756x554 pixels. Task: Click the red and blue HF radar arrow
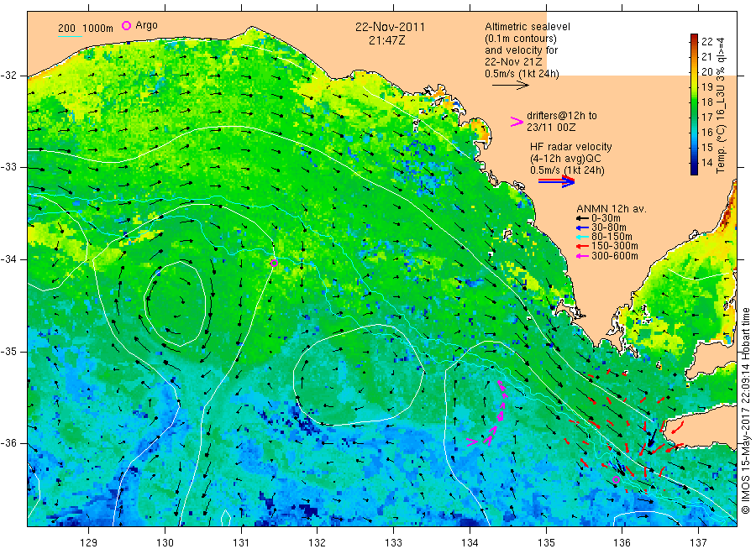click(x=556, y=181)
